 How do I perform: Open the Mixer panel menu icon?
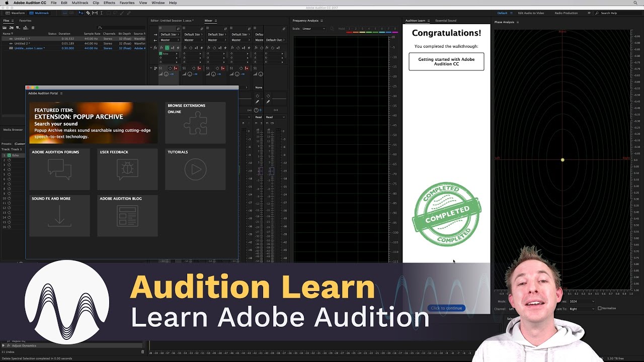point(215,21)
